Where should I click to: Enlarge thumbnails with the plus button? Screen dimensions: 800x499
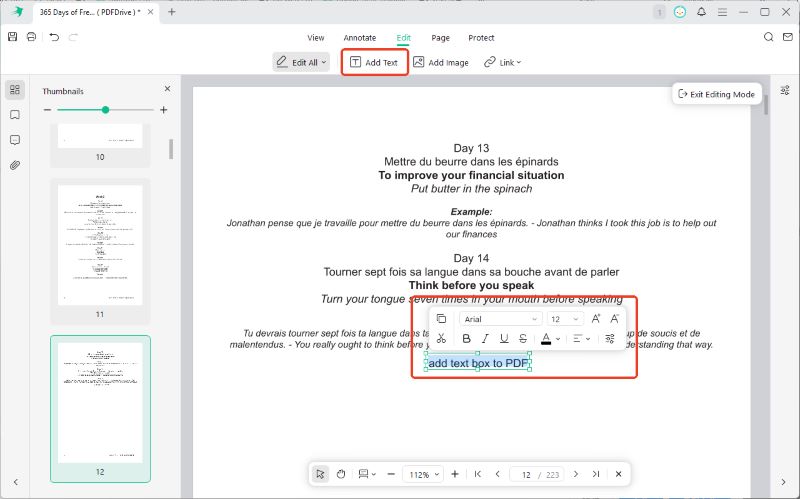tap(163, 110)
